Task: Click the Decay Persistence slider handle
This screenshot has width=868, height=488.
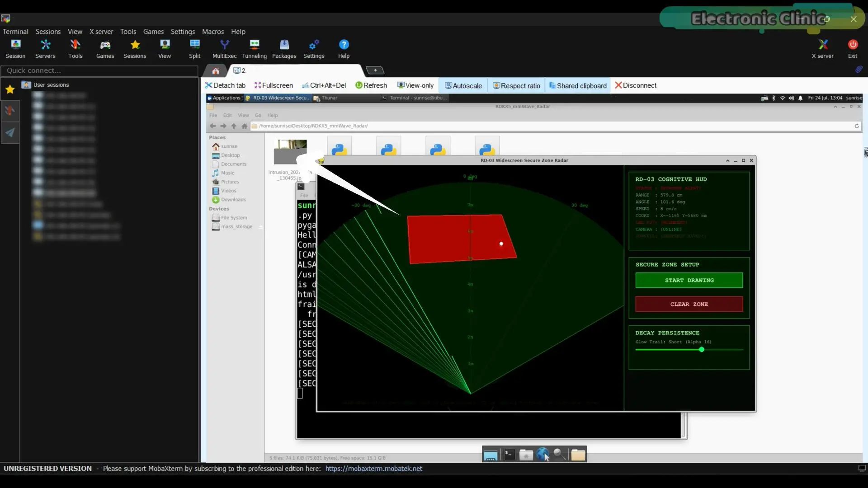Action: (x=702, y=349)
